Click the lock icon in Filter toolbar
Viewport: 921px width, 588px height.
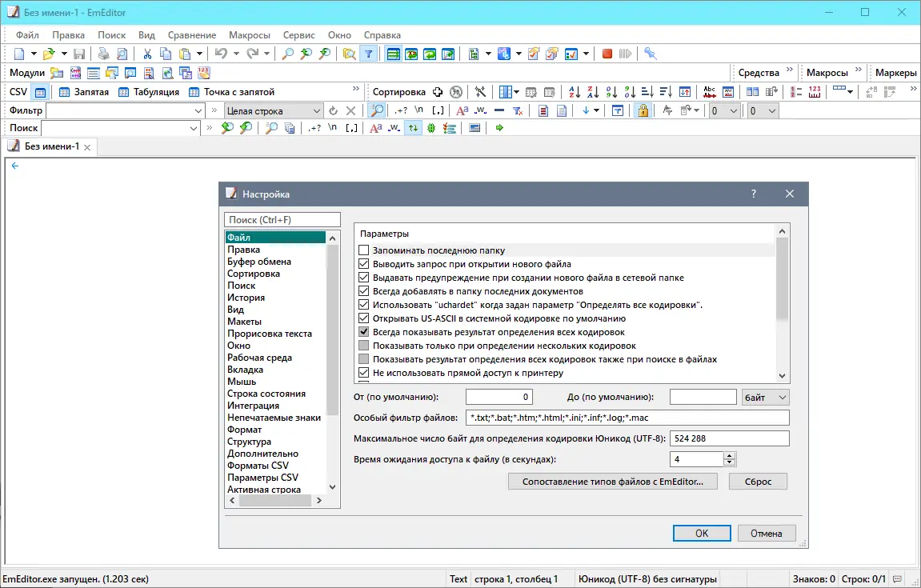[643, 110]
